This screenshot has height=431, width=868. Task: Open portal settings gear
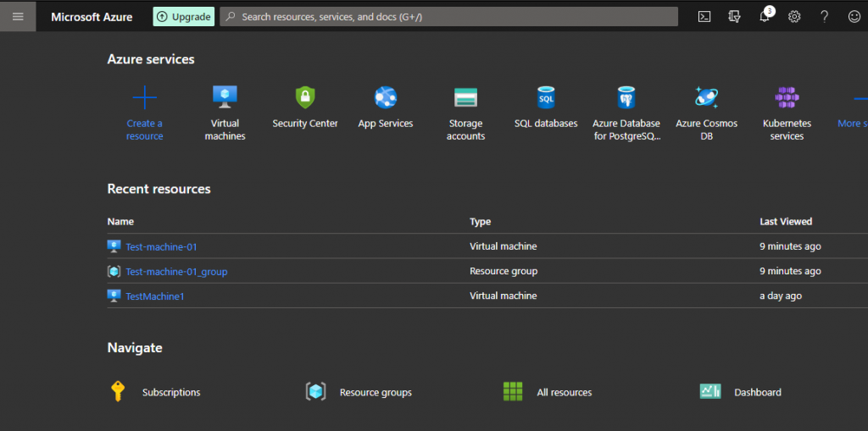click(x=794, y=17)
